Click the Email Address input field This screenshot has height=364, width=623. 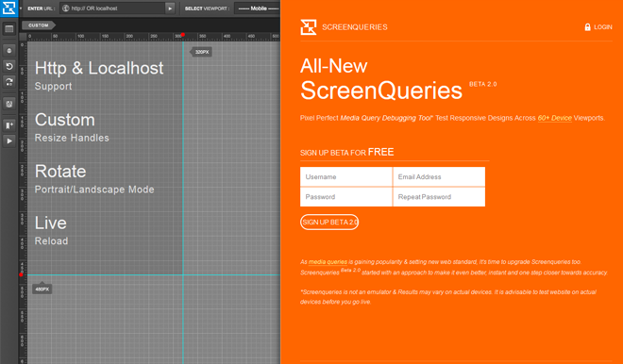click(x=439, y=176)
